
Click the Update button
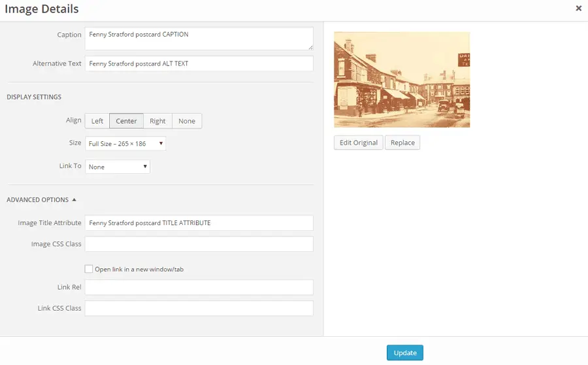(x=405, y=353)
